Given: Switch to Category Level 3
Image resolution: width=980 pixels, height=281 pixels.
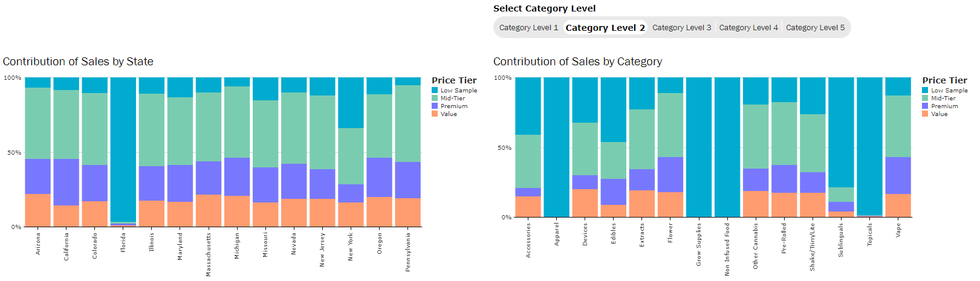Looking at the screenshot, I should click(x=681, y=28).
